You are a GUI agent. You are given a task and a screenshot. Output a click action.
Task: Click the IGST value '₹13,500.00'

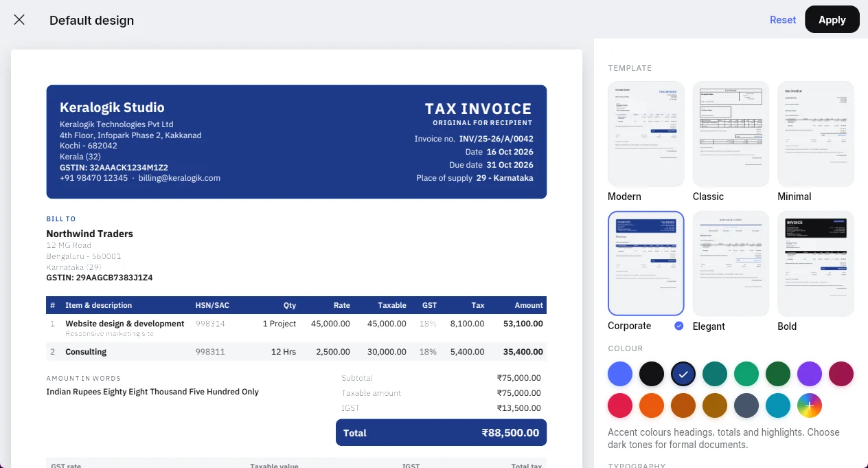[x=519, y=408]
